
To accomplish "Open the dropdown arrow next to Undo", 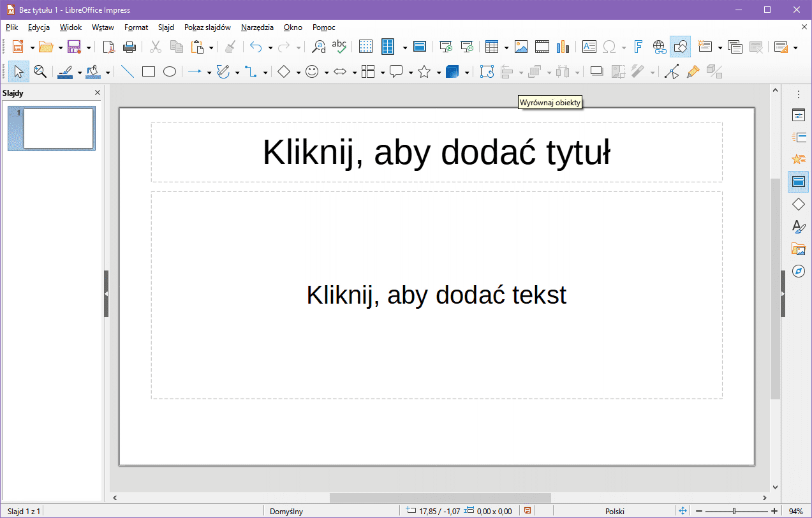I will click(270, 47).
